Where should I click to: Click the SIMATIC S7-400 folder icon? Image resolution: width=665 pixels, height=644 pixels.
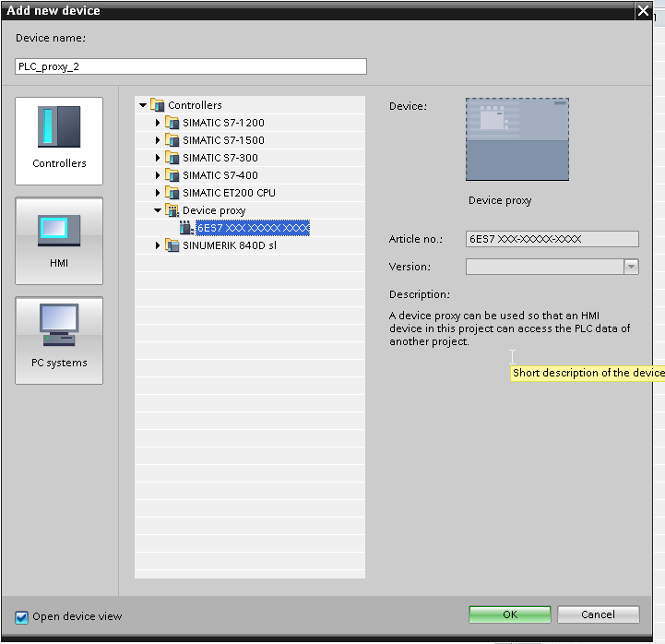(172, 175)
